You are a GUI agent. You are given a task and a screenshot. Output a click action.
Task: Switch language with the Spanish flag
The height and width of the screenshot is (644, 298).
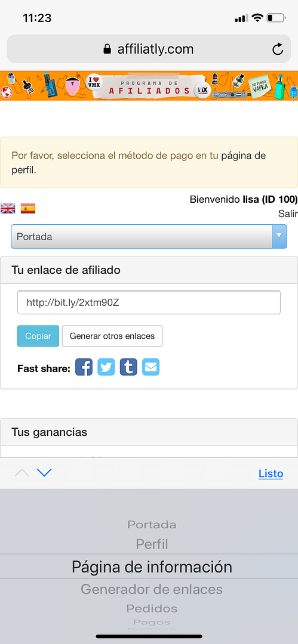coord(28,209)
